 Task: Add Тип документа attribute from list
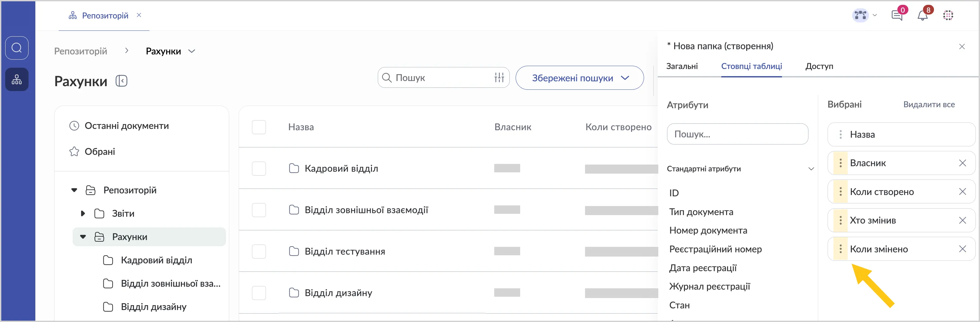(x=701, y=212)
